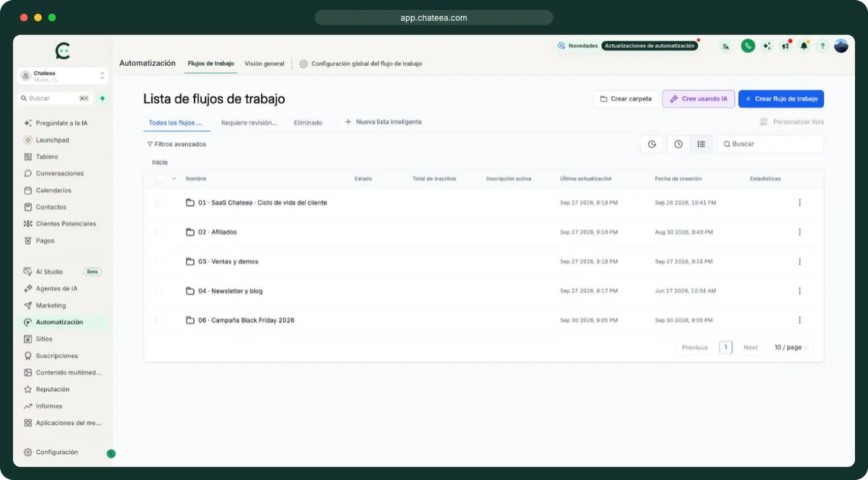The image size is (868, 480).
Task: Open Pregúntale a la IA in sidebar
Action: (62, 123)
